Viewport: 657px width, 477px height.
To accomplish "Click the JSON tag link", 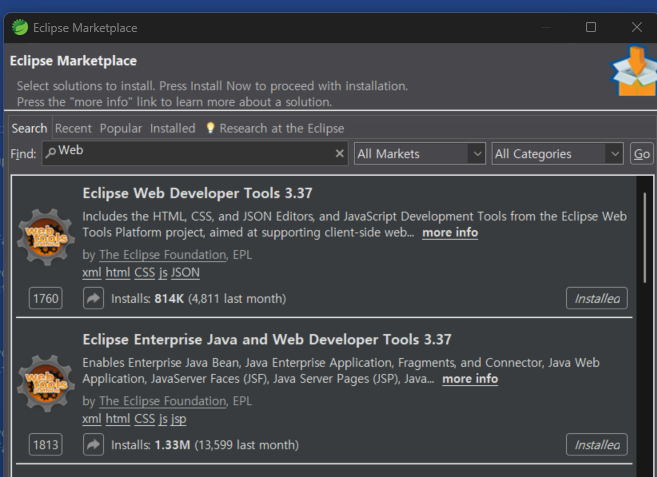I will (185, 273).
